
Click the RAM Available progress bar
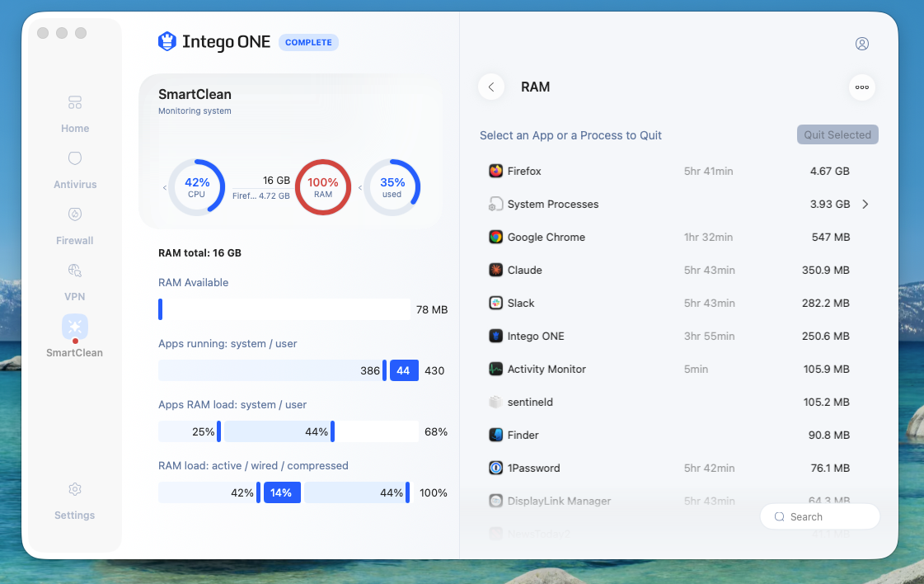point(284,309)
